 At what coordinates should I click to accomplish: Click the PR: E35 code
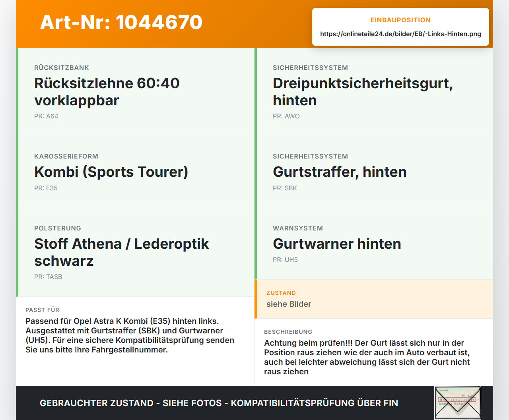point(46,188)
